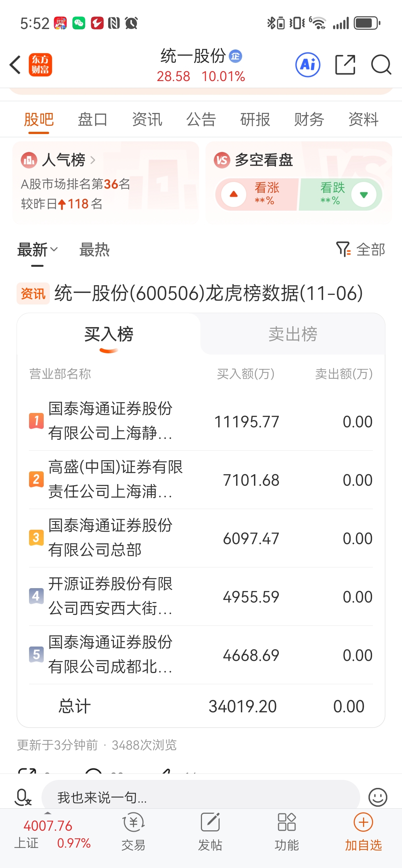Expand 人气榜 ranking chevron

click(x=93, y=160)
